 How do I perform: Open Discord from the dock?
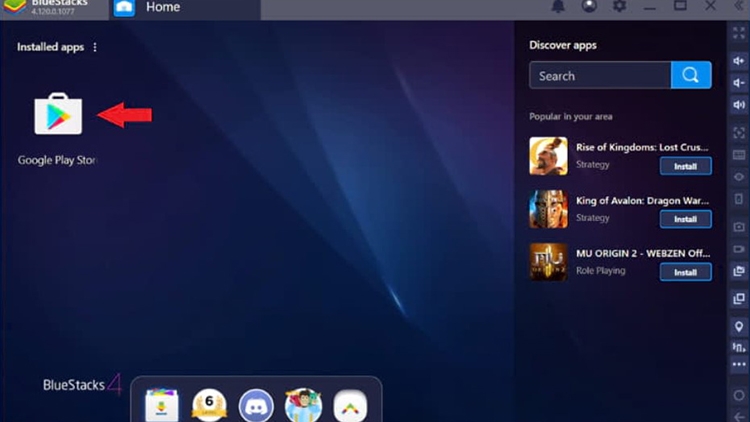[256, 406]
